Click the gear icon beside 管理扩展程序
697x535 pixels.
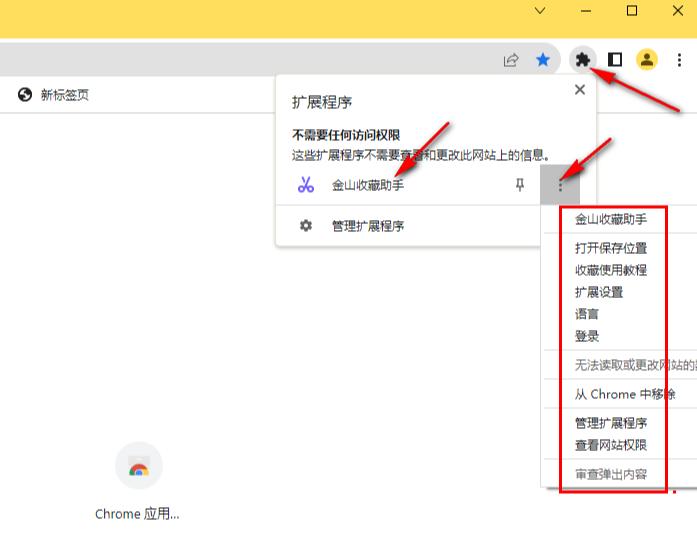(305, 226)
